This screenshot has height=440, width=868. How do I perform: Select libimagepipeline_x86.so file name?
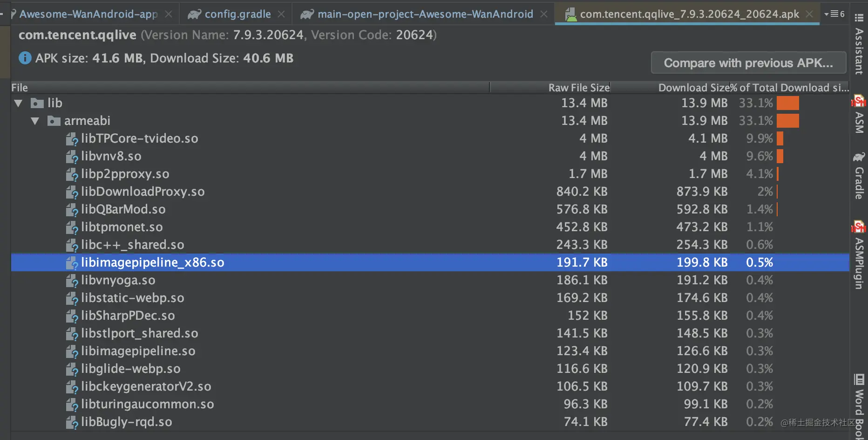tap(153, 262)
